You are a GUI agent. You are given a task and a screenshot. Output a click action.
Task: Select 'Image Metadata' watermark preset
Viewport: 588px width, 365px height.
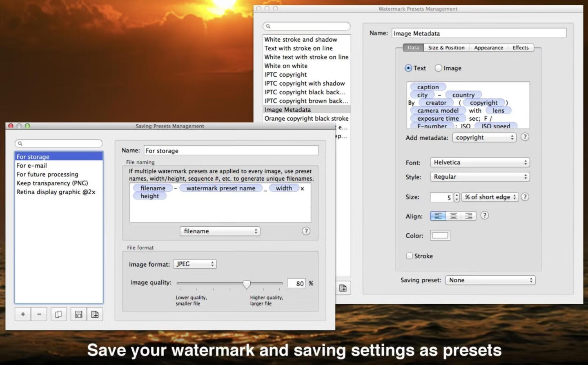coord(307,110)
